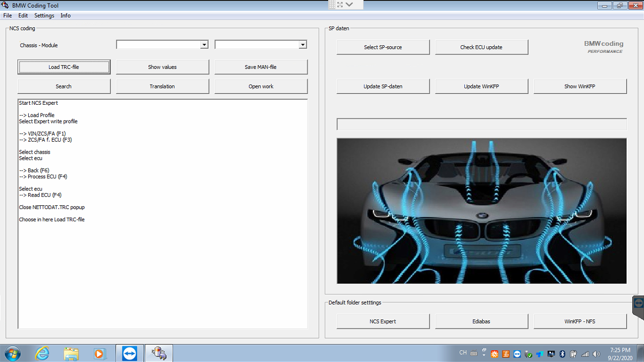Click the Save MAN-file button
644x362 pixels.
pyautogui.click(x=261, y=67)
